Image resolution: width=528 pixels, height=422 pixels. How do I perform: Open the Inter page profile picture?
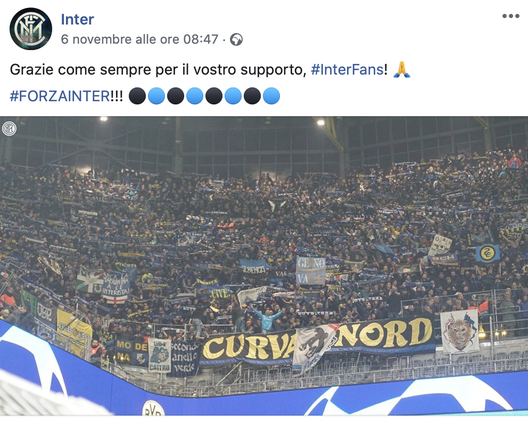coord(31,29)
